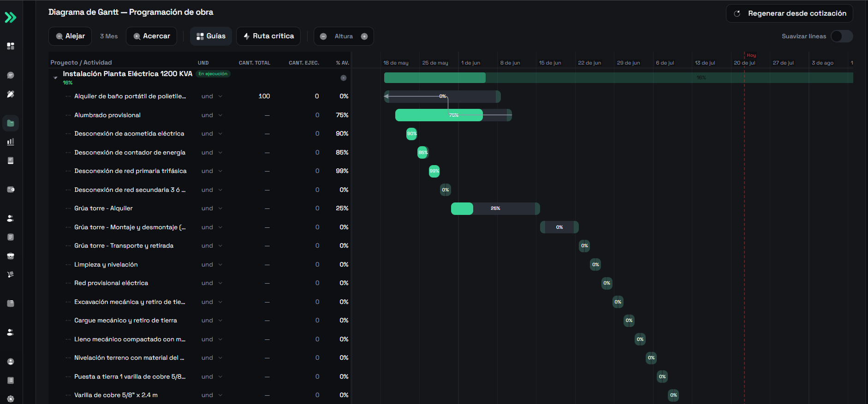Image resolution: width=868 pixels, height=404 pixels.
Task: Select the Grúa torre - Montaje 0% Gantt bar
Action: tap(559, 227)
